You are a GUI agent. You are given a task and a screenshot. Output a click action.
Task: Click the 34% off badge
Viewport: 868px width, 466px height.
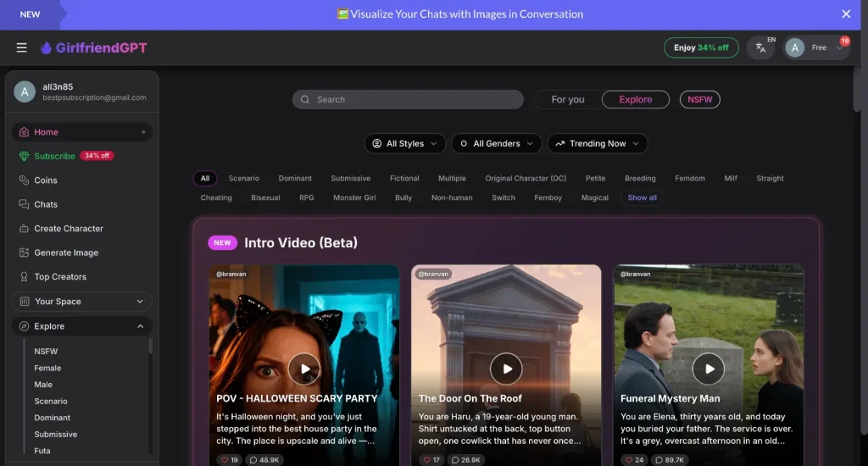point(97,156)
